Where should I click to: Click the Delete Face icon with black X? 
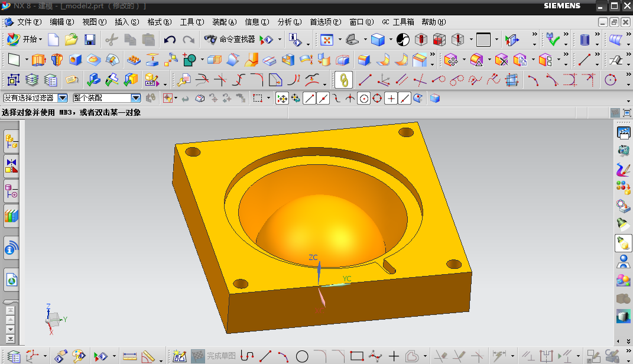[x=501, y=60]
